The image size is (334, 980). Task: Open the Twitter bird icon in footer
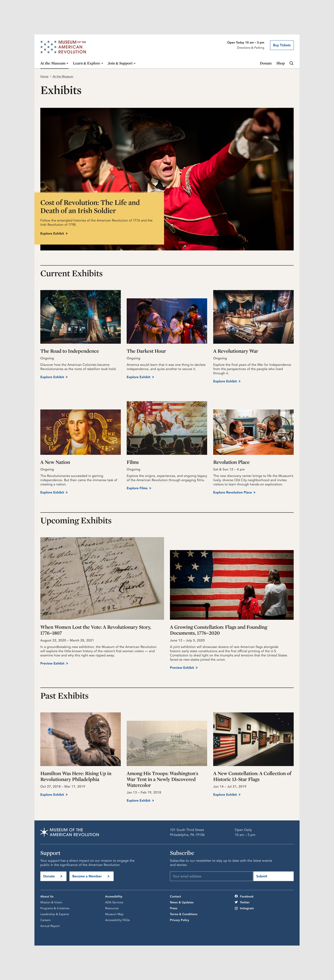click(x=236, y=902)
